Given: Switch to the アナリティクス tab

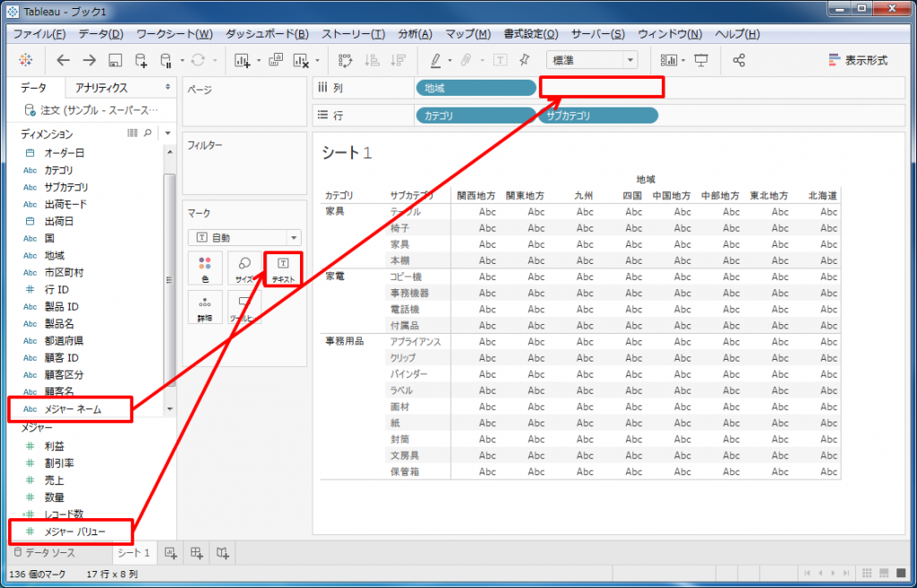Looking at the screenshot, I should [x=101, y=88].
